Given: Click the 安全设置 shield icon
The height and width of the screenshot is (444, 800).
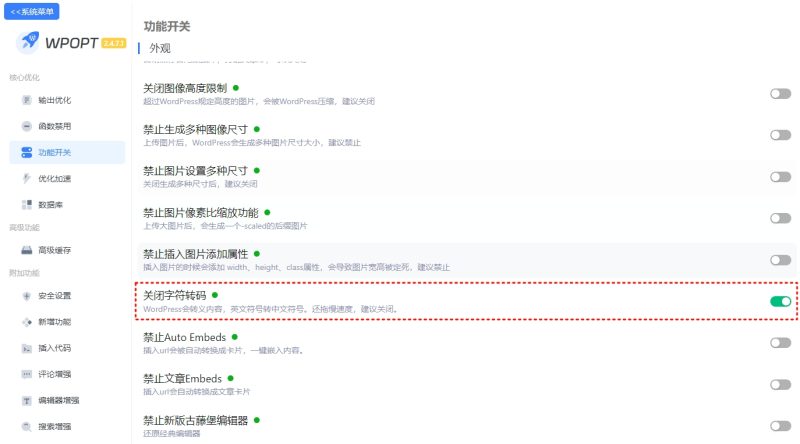Looking at the screenshot, I should point(27,295).
